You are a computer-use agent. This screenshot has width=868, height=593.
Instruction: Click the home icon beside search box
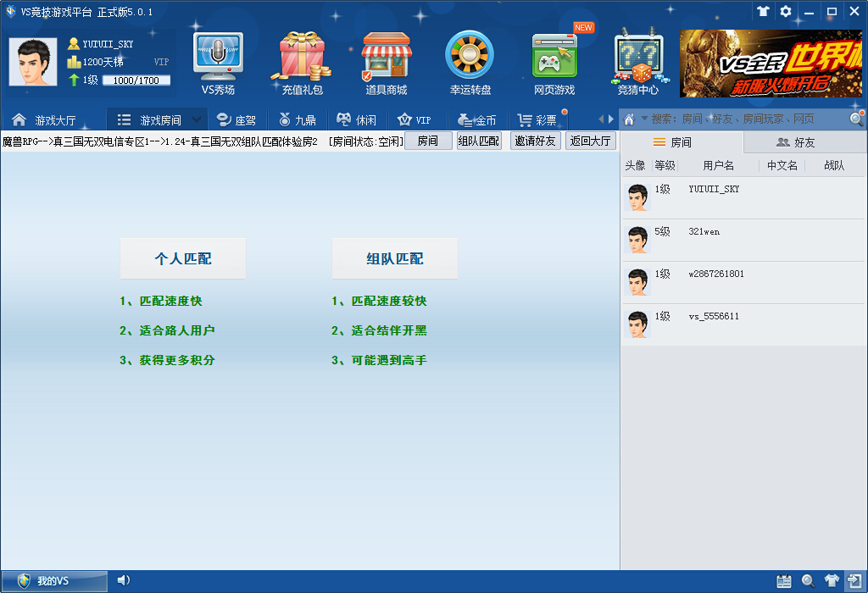[x=629, y=119]
